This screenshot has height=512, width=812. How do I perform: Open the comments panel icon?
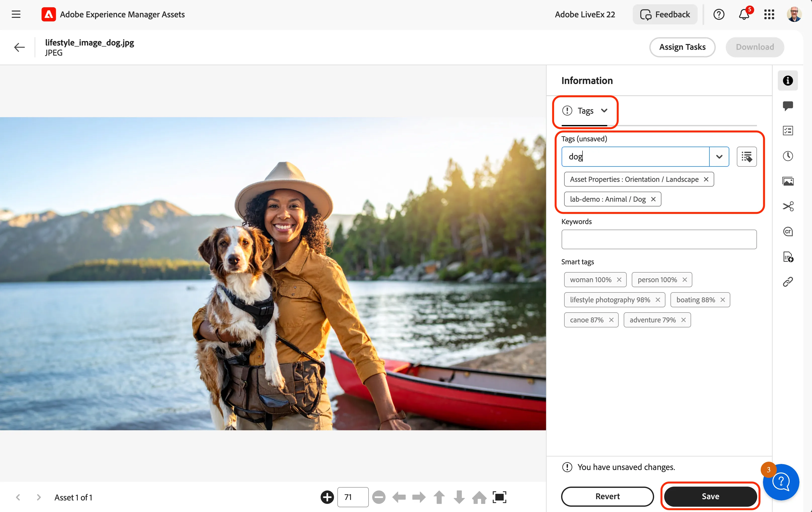pyautogui.click(x=788, y=106)
